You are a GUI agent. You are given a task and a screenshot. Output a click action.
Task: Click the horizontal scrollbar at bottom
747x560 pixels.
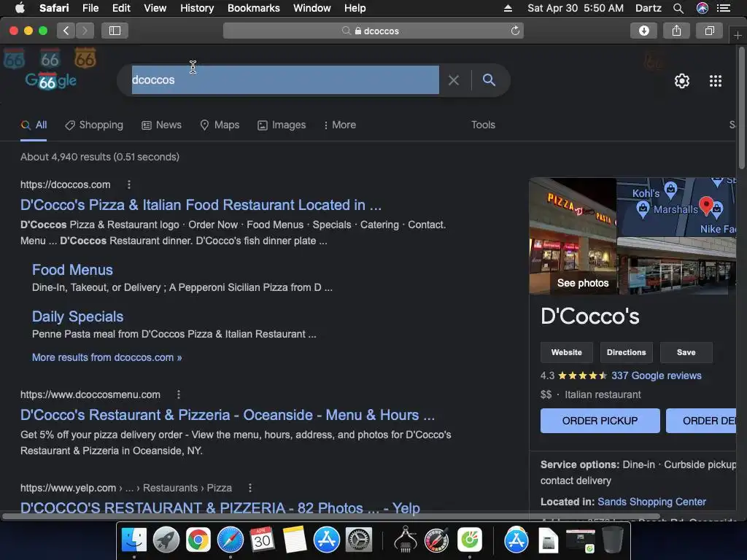(330, 517)
